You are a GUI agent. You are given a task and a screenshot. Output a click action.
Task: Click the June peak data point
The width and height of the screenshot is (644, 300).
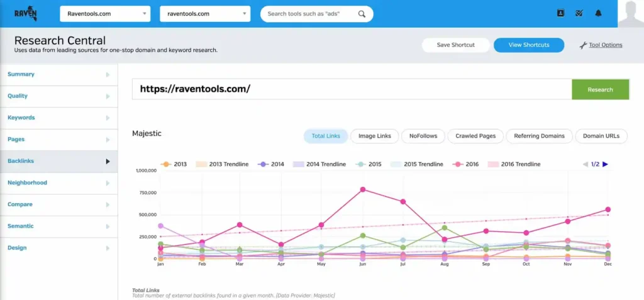pos(363,189)
